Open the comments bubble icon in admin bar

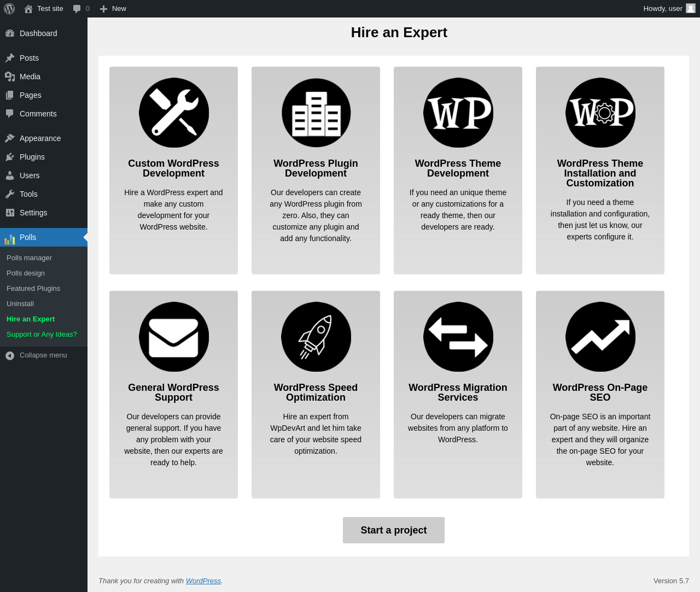(x=77, y=9)
